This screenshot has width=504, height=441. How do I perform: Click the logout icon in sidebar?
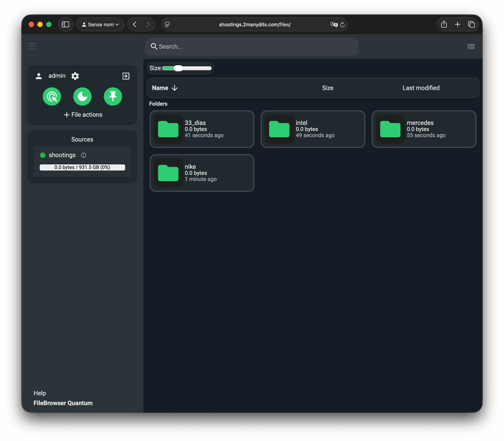coord(126,76)
